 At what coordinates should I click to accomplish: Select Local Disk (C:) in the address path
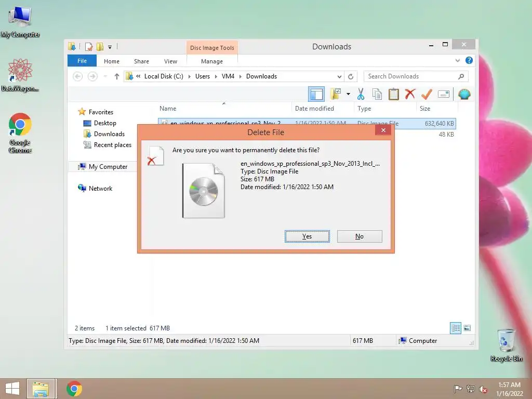coord(164,76)
